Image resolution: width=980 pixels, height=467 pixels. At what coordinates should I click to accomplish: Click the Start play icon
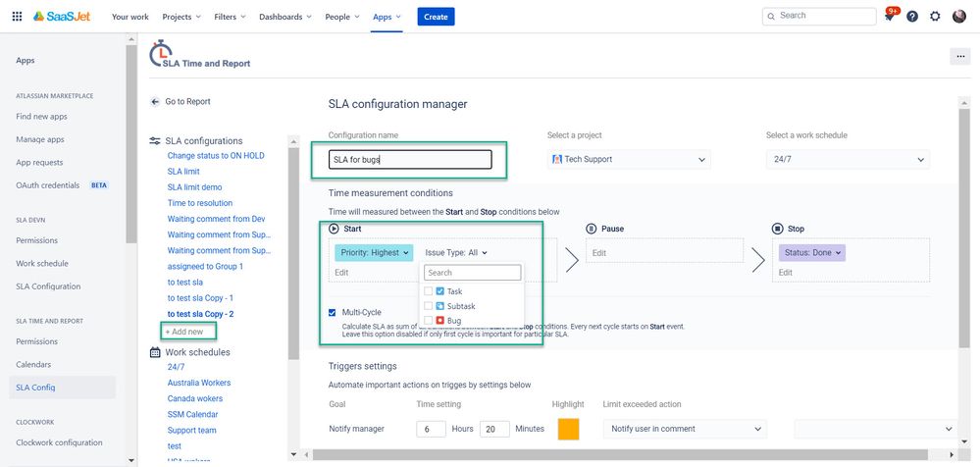click(334, 229)
